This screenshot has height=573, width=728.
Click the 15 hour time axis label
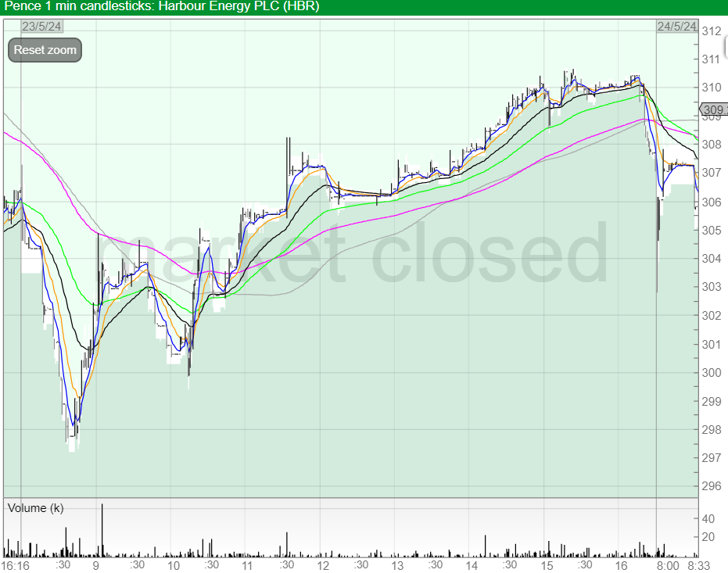click(547, 566)
